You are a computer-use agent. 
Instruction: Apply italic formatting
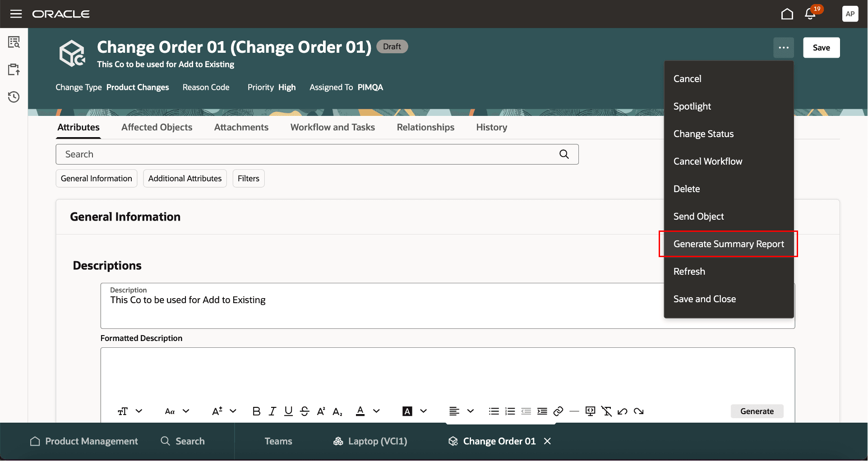pyautogui.click(x=272, y=411)
